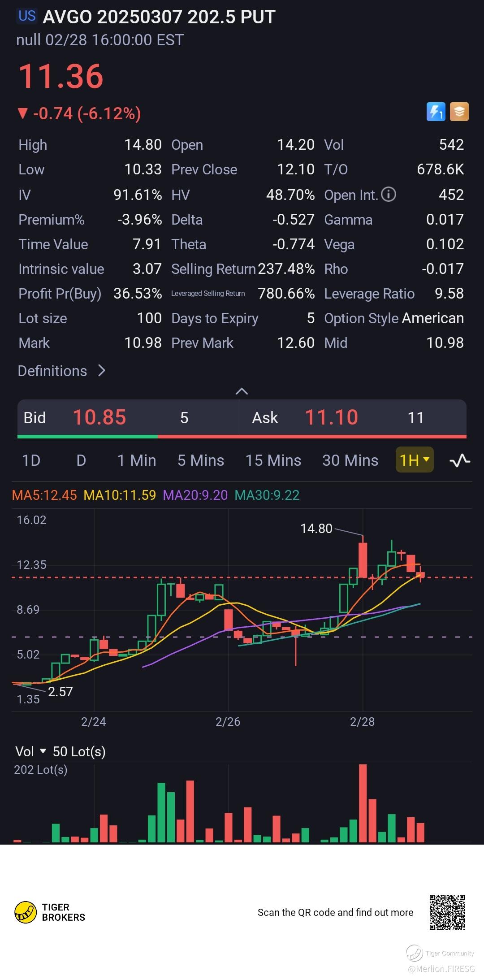This screenshot has height=980, width=484.
Task: Tap the bid-ask ratio bar
Action: tap(242, 436)
